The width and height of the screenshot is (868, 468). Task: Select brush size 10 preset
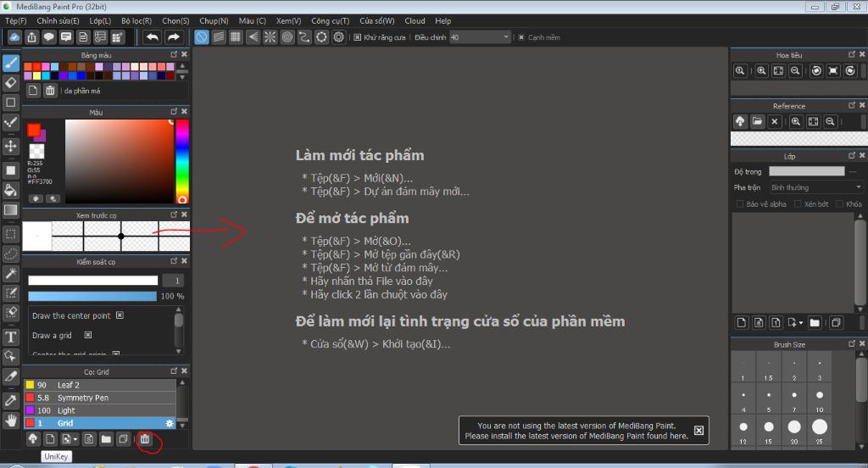(820, 398)
